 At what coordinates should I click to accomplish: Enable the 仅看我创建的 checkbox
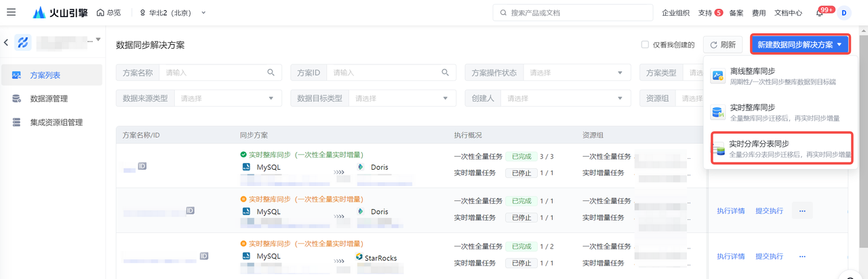coord(645,45)
